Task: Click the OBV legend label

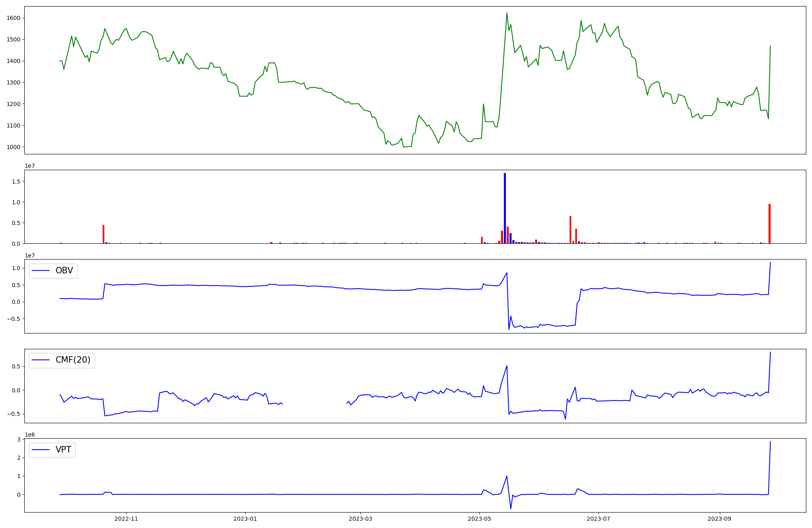Action: [64, 270]
